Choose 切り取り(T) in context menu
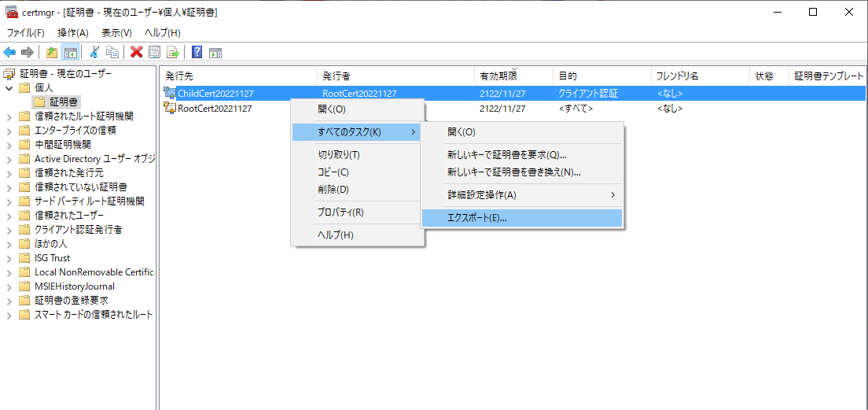 click(358, 154)
